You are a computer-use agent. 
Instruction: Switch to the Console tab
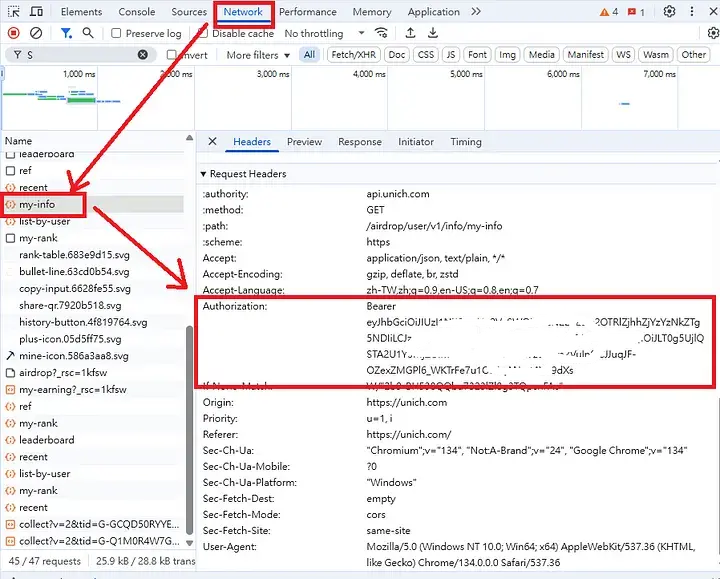137,12
